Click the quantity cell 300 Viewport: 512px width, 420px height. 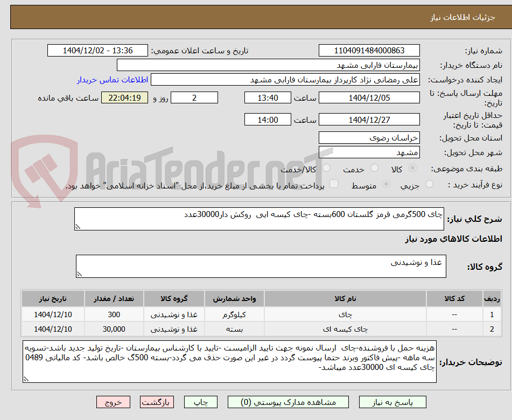tap(114, 314)
